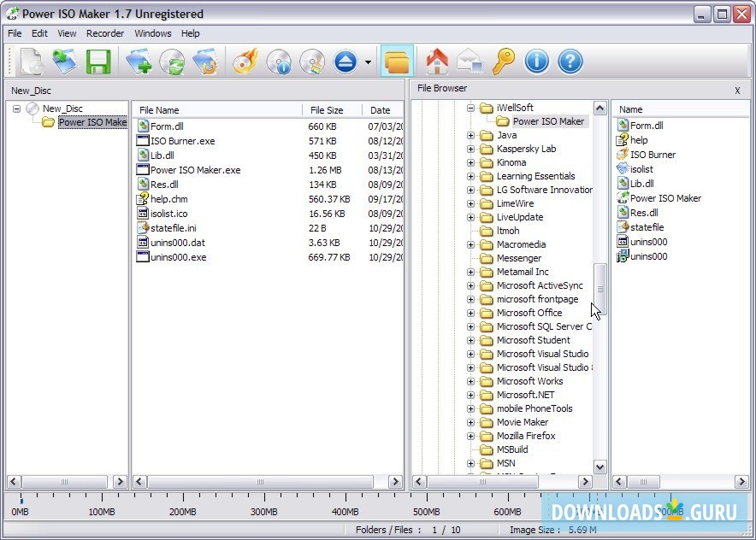Open the Help menu
Image resolution: width=756 pixels, height=540 pixels.
click(x=191, y=33)
